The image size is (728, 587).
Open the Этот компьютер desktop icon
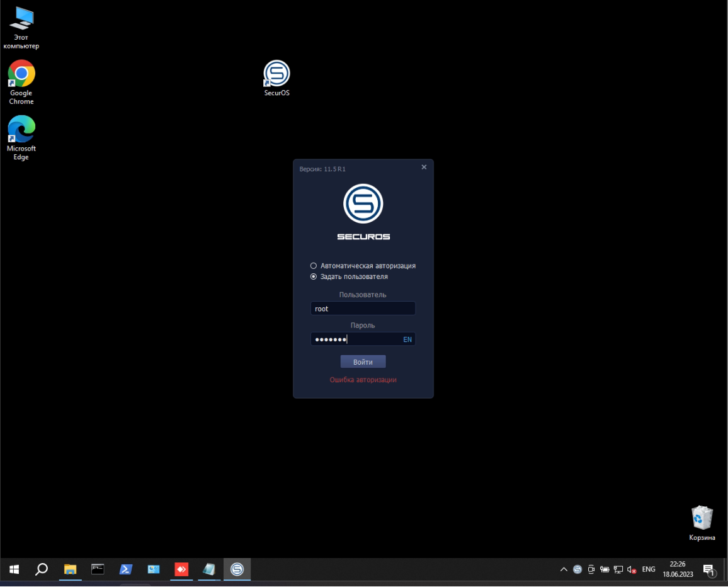(x=21, y=28)
